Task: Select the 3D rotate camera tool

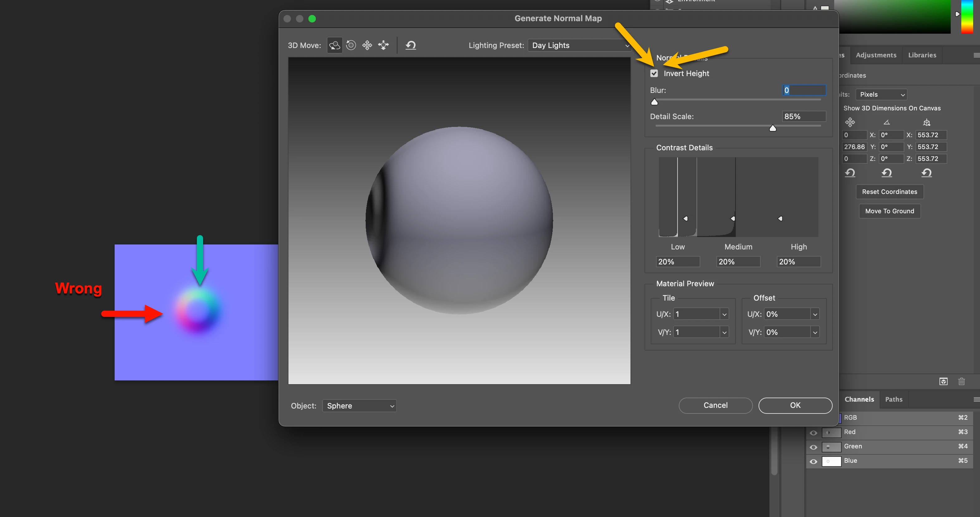Action: pyautogui.click(x=334, y=45)
